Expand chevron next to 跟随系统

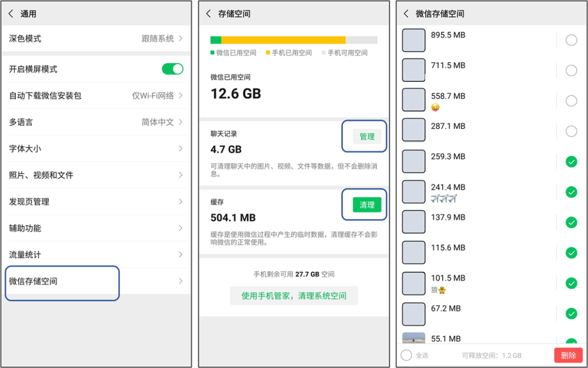181,38
